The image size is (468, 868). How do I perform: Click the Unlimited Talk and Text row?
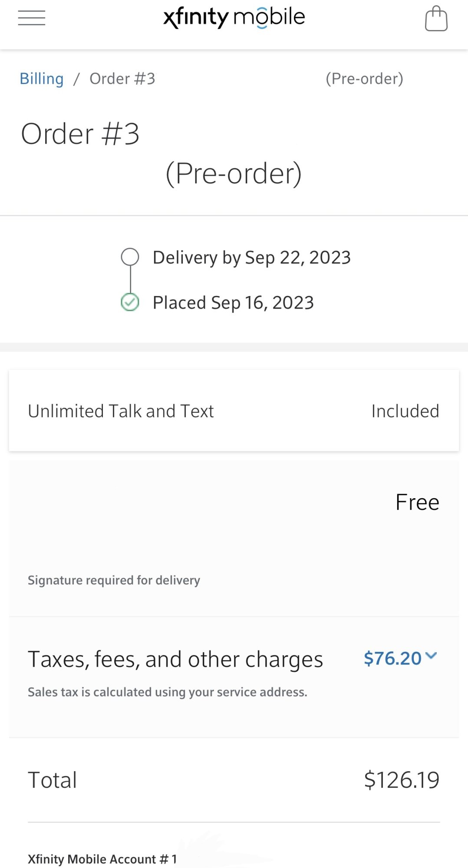121,411
